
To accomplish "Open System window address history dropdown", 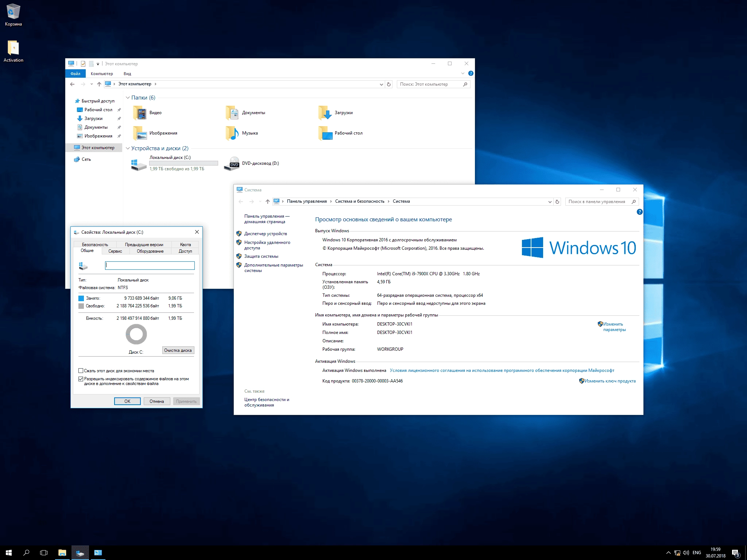I will (x=550, y=202).
